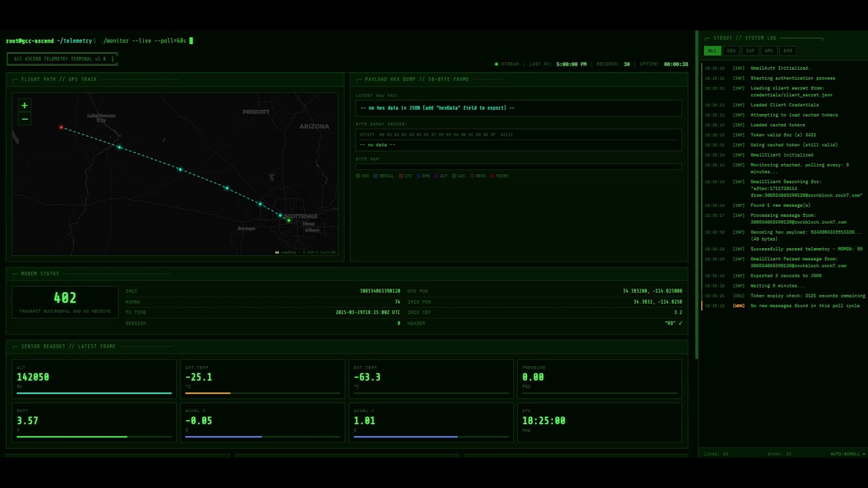Select the "Found 1 new message(s)" log line
Screen dimensions: 868x488
coord(784,205)
